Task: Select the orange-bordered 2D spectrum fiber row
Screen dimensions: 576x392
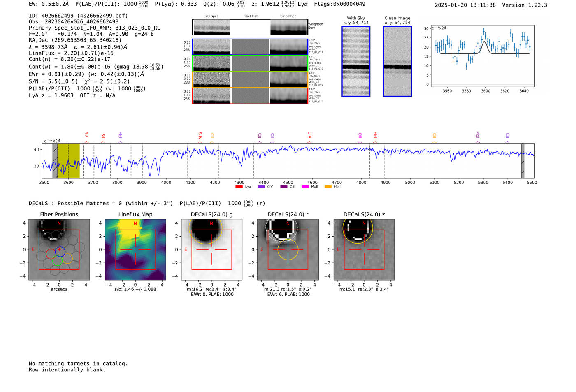Action: point(250,79)
